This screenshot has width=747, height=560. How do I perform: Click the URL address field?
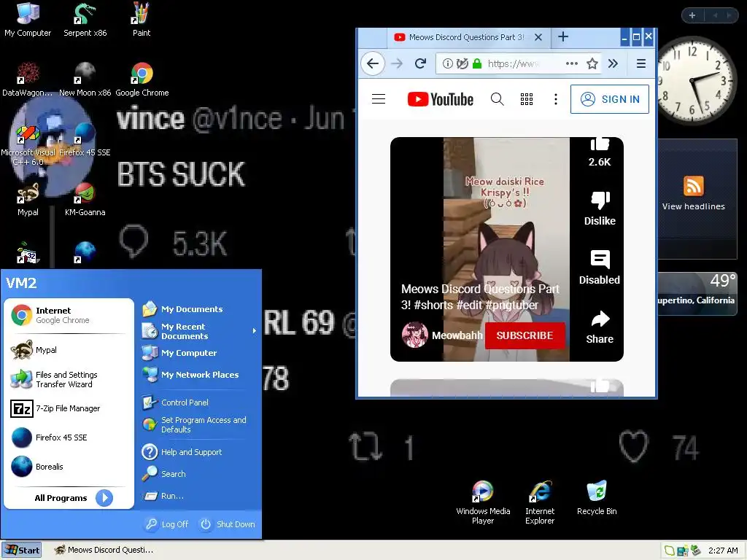tap(513, 63)
